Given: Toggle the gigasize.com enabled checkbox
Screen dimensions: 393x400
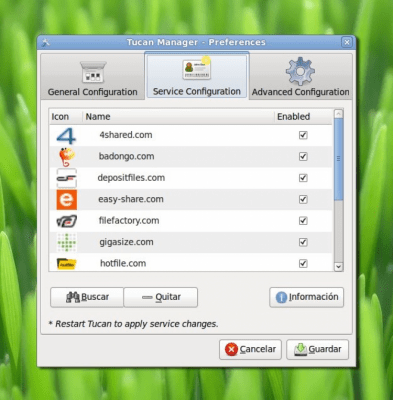Looking at the screenshot, I should (x=303, y=242).
